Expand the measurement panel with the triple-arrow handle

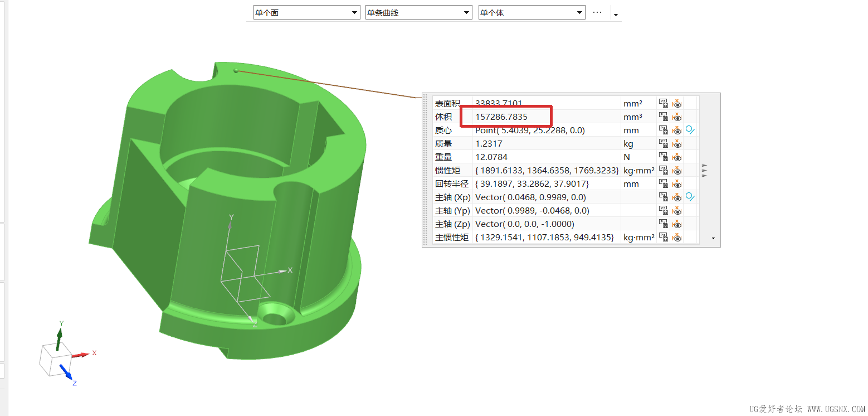(705, 171)
